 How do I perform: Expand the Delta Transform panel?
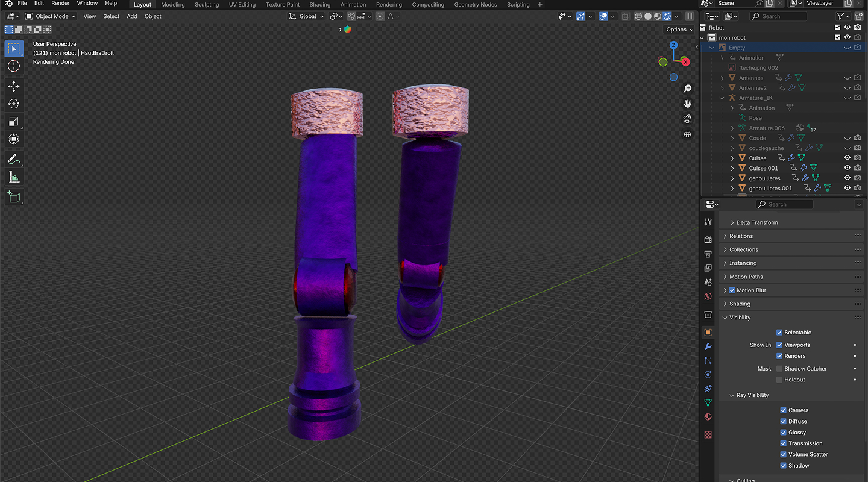(x=757, y=222)
